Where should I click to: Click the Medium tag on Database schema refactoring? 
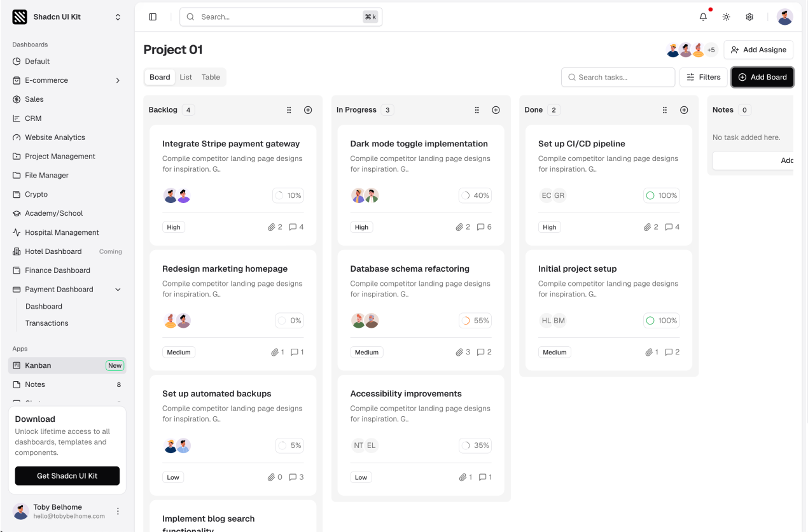(x=366, y=352)
